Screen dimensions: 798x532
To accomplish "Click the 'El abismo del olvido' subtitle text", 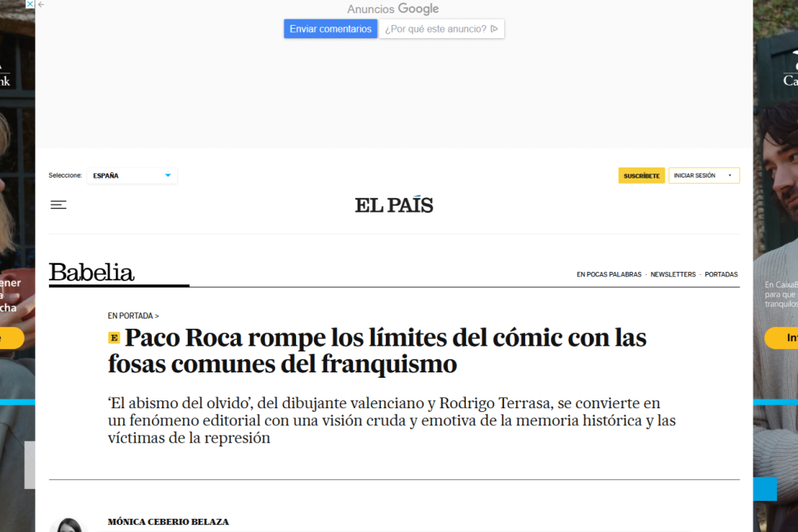I will 391,421.
